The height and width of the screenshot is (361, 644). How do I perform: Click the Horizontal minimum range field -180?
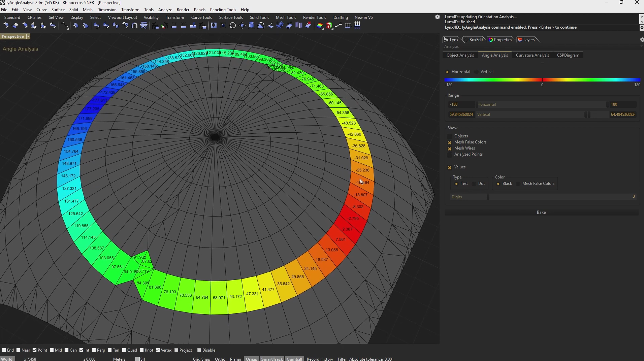461,104
